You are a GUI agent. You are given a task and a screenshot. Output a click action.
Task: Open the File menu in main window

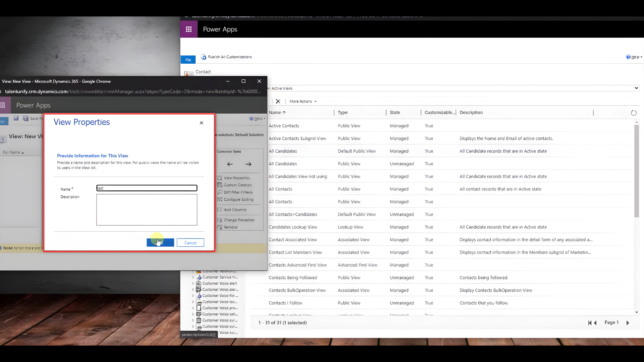click(x=188, y=60)
